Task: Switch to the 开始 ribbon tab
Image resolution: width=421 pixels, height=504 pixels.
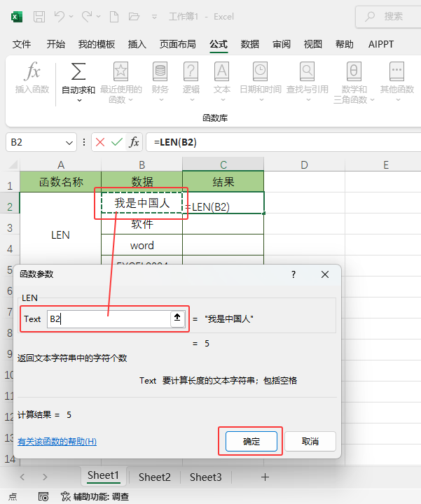Action: 55,44
